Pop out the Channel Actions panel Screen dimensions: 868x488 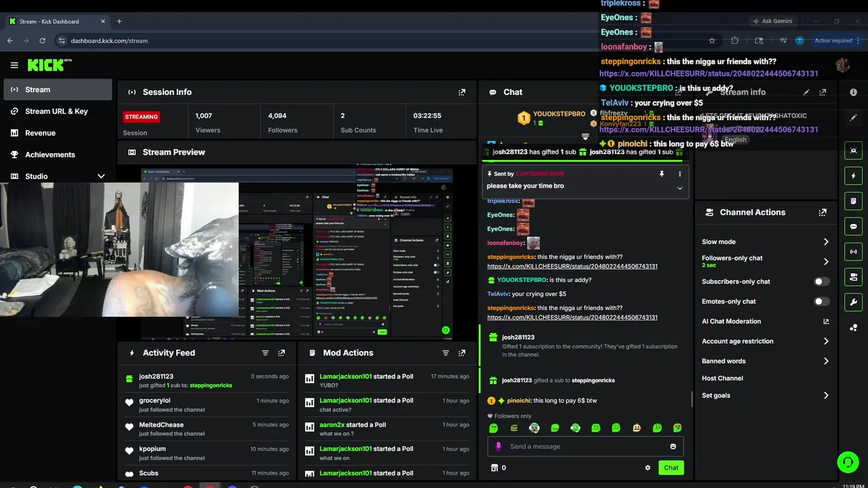click(823, 212)
